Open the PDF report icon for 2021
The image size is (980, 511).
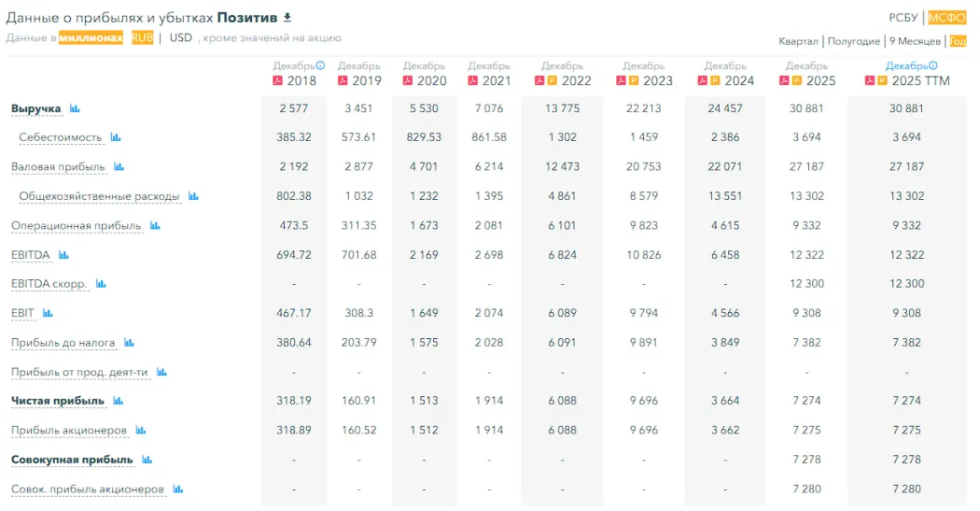[472, 81]
